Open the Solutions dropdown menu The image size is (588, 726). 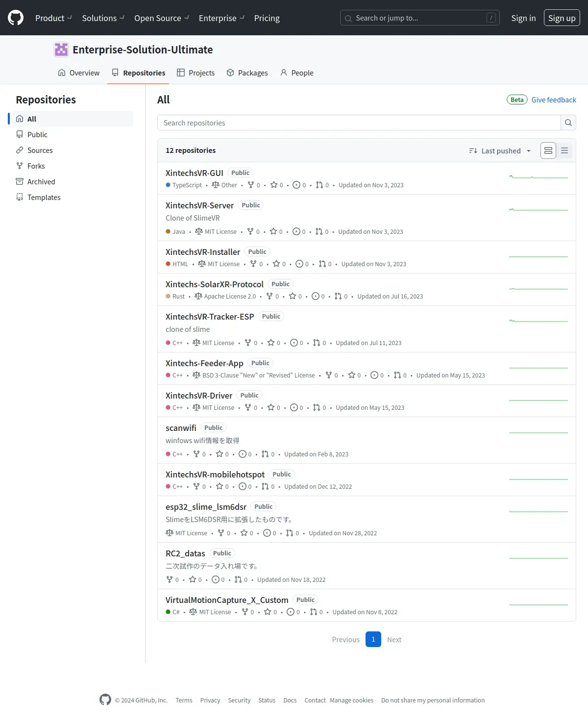[103, 18]
